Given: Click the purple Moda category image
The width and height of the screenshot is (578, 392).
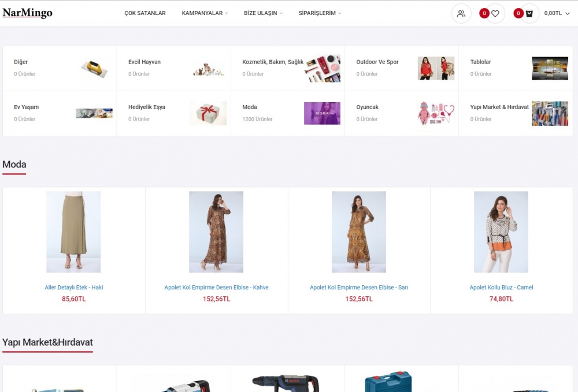Looking at the screenshot, I should [322, 113].
